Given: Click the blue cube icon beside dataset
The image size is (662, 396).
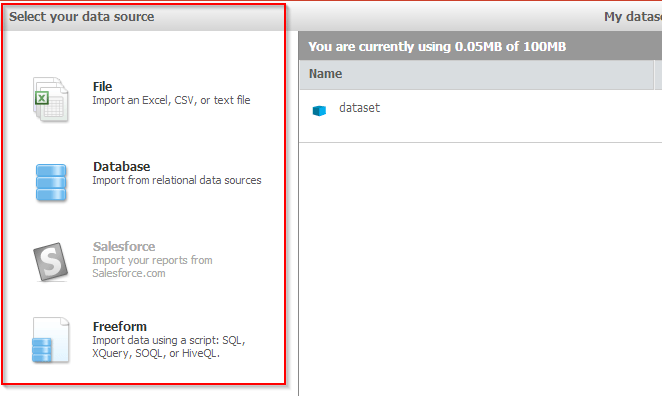Looking at the screenshot, I should tap(319, 110).
